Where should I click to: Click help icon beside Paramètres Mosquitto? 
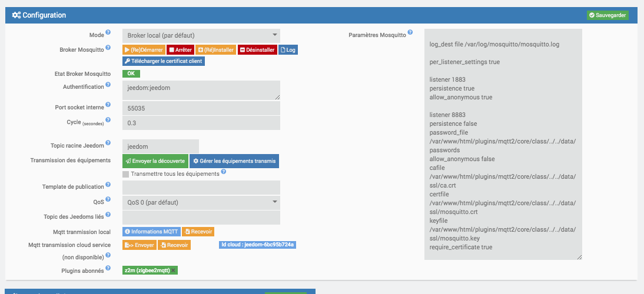click(410, 32)
